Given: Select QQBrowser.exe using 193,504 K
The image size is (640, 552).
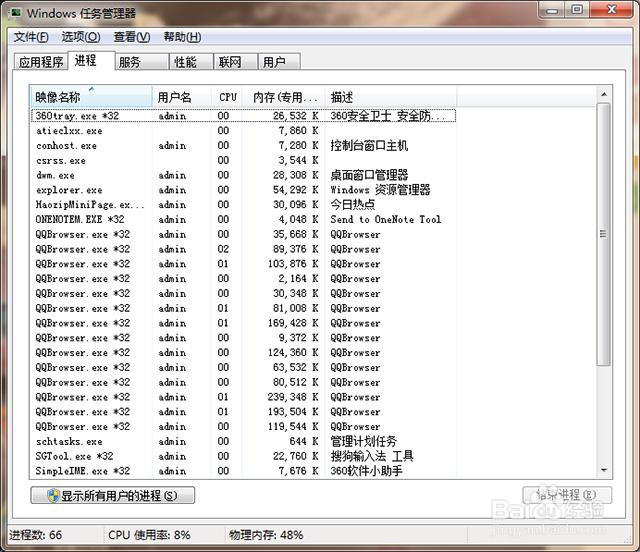Looking at the screenshot, I should tap(244, 412).
